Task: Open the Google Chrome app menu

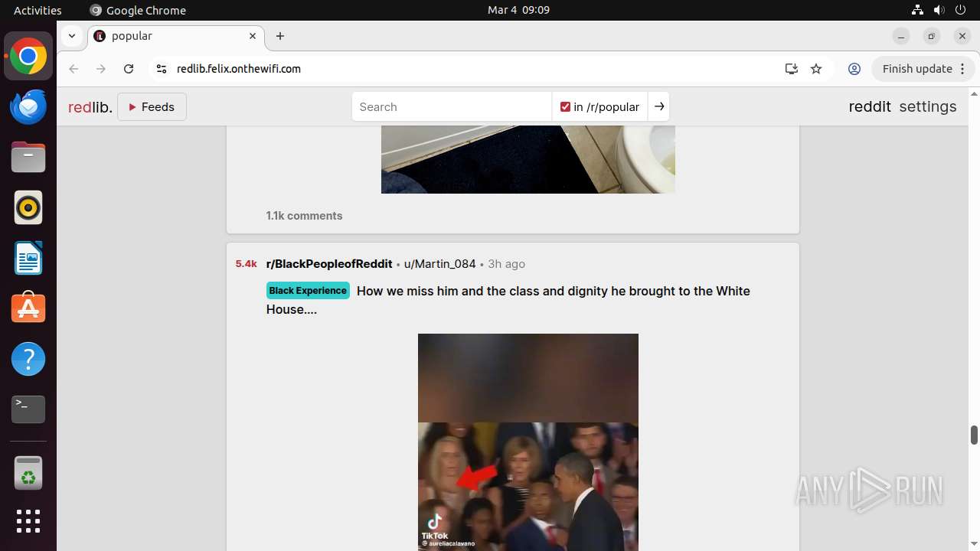Action: coord(138,10)
